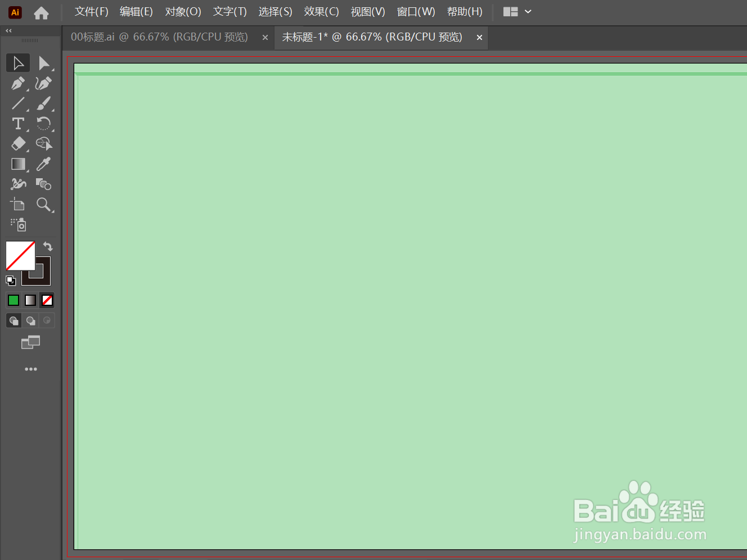Select the Paintbrush tool
The width and height of the screenshot is (747, 560).
click(43, 103)
